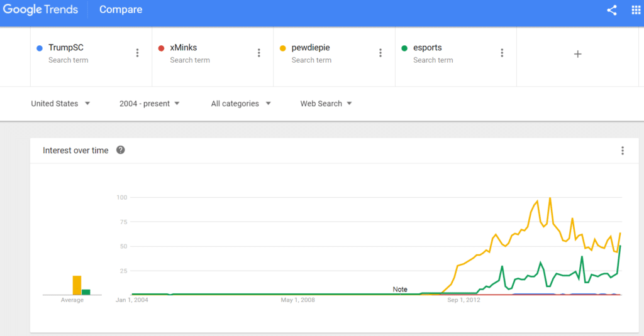
Task: Click the blue TrumpSC color dot
Action: [x=40, y=48]
